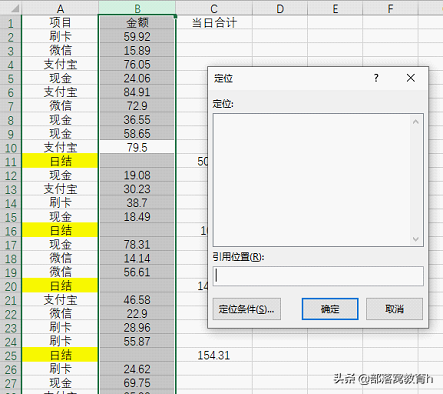This screenshot has height=394, width=443.
Task: Click the select-all corner of the sheet
Action: (x=11, y=8)
